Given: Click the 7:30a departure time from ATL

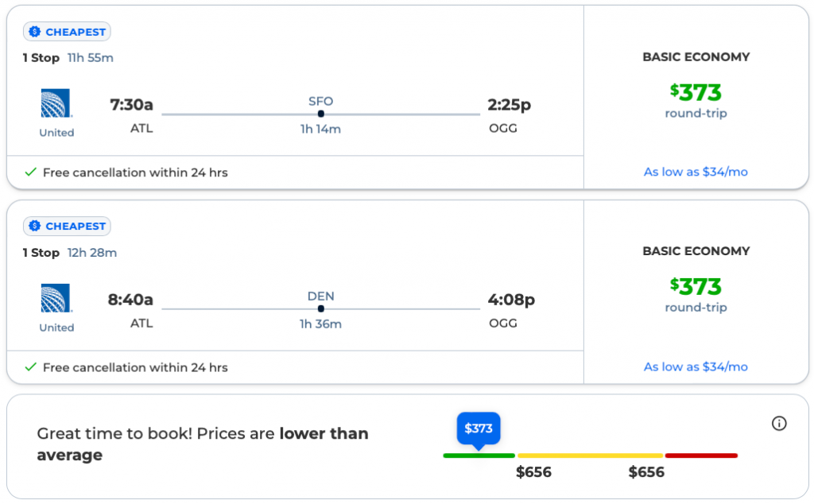Looking at the screenshot, I should click(x=131, y=106).
